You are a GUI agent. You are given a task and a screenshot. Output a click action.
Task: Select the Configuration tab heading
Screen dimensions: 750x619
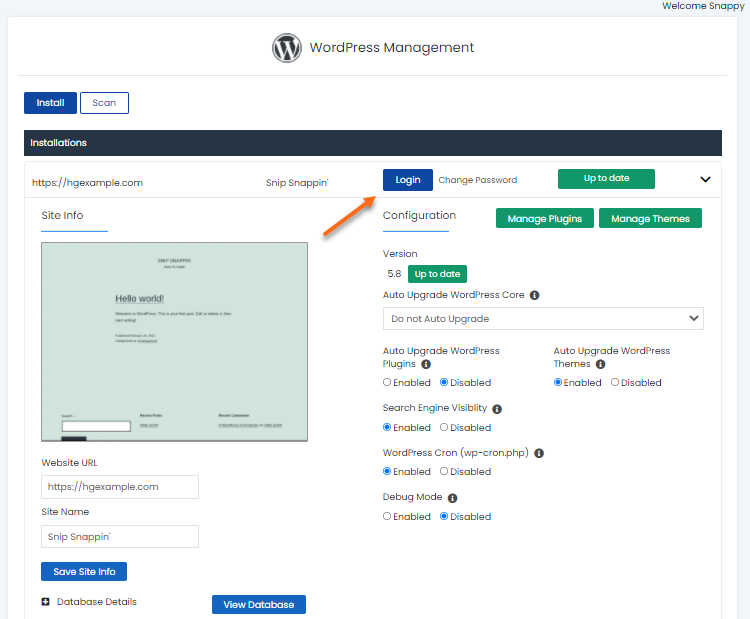click(x=419, y=215)
